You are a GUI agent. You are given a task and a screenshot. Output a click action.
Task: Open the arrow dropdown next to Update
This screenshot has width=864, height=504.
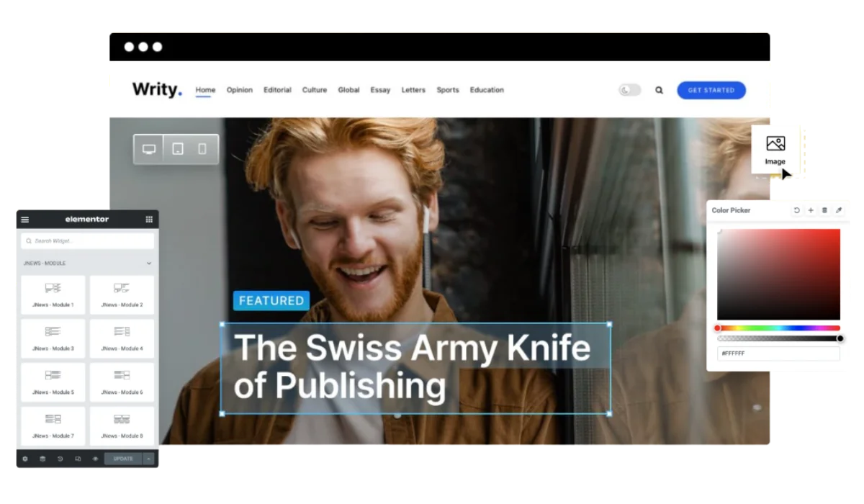tap(148, 459)
